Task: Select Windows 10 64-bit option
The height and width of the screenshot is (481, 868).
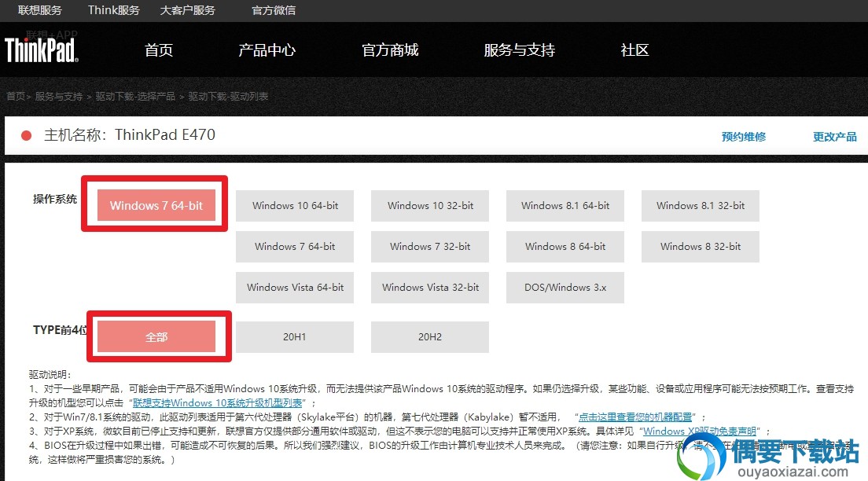Action: pyautogui.click(x=295, y=205)
